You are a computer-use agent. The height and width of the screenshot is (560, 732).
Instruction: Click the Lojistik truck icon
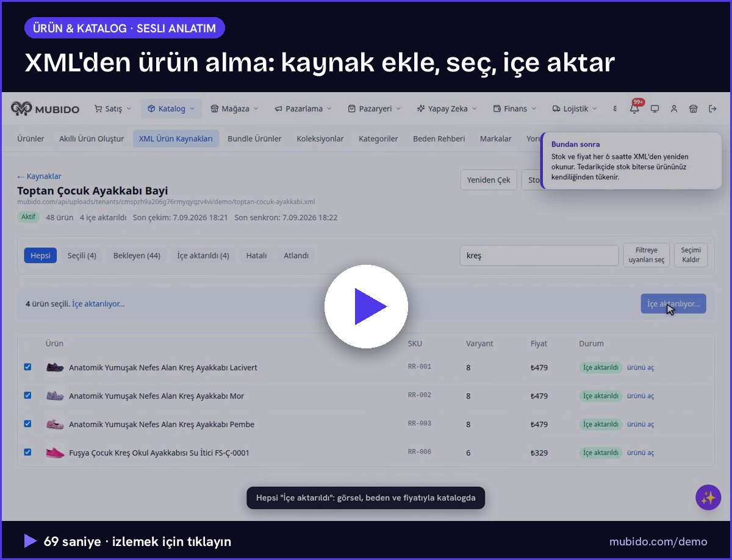pos(556,109)
